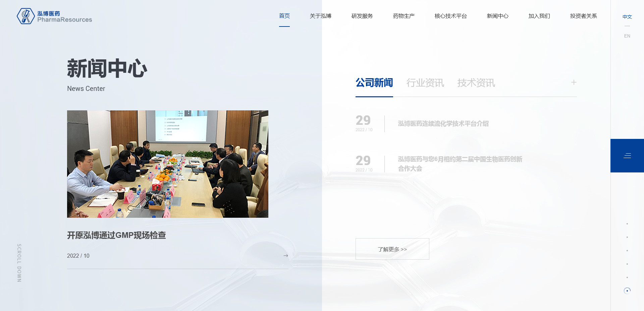The image size is (644, 311).
Task: Switch language to EN
Action: coord(627,36)
